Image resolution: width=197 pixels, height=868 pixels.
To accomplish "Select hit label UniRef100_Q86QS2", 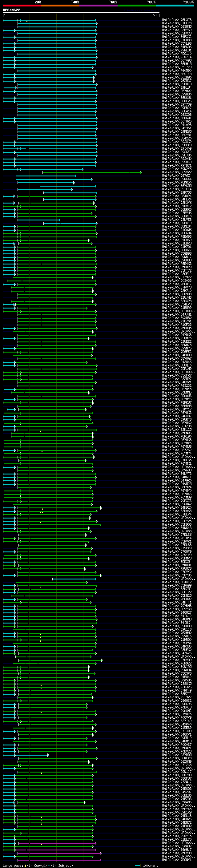I will point(177,700).
